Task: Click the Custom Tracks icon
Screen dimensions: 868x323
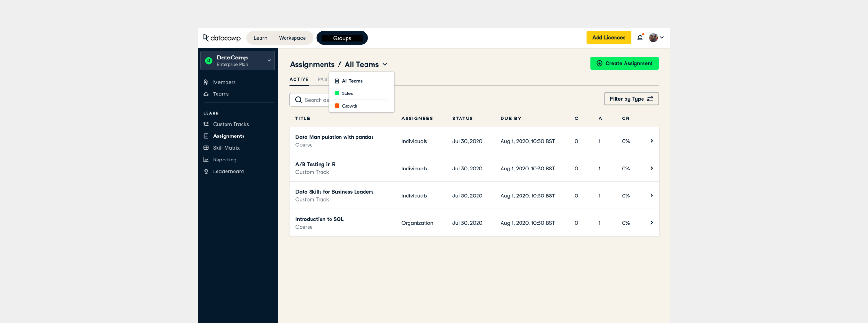Action: (x=206, y=124)
